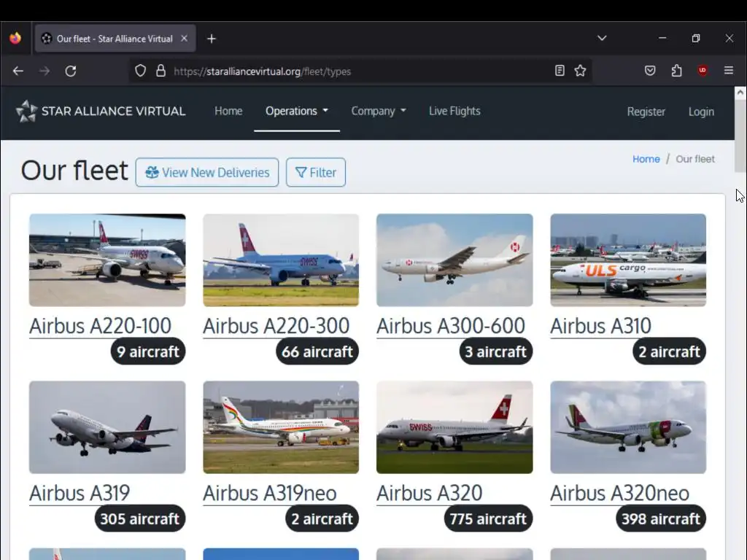This screenshot has height=560, width=747.
Task: Restore down the Firefox window
Action: [x=695, y=38]
